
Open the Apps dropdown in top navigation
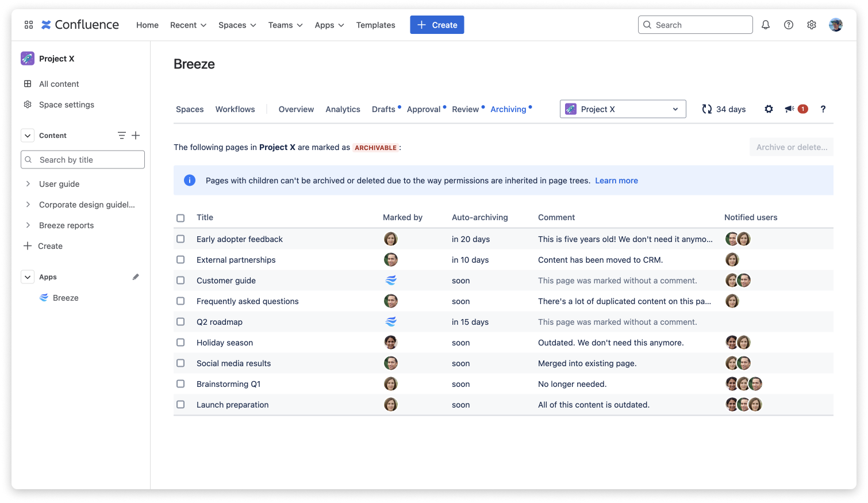(x=329, y=25)
